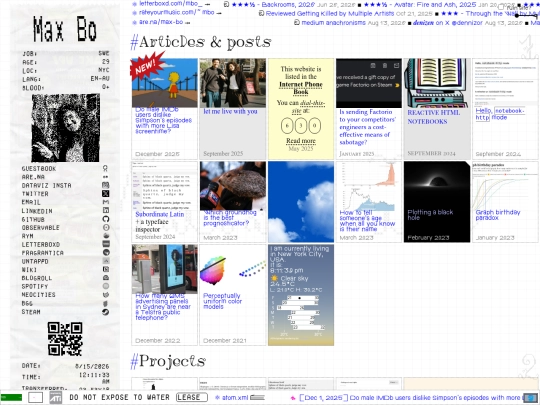Screen dimensions: 540x405
Task: Click the green progress bar in bottom bar
Action: coord(11,397)
